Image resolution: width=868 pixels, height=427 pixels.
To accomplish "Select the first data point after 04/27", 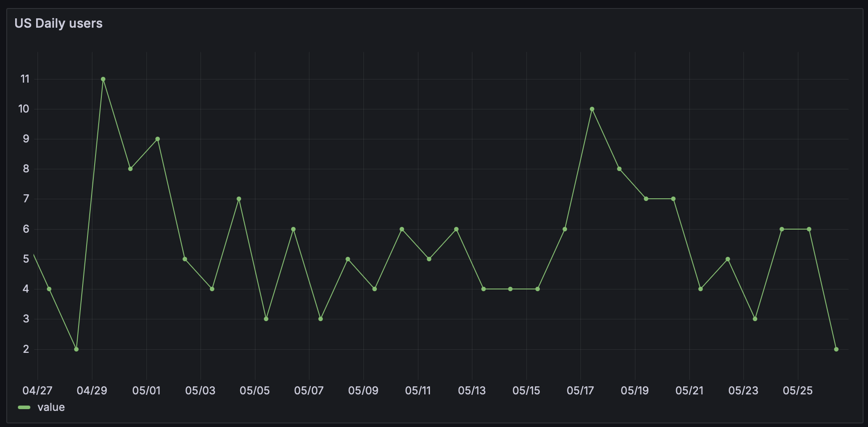I will coord(49,289).
